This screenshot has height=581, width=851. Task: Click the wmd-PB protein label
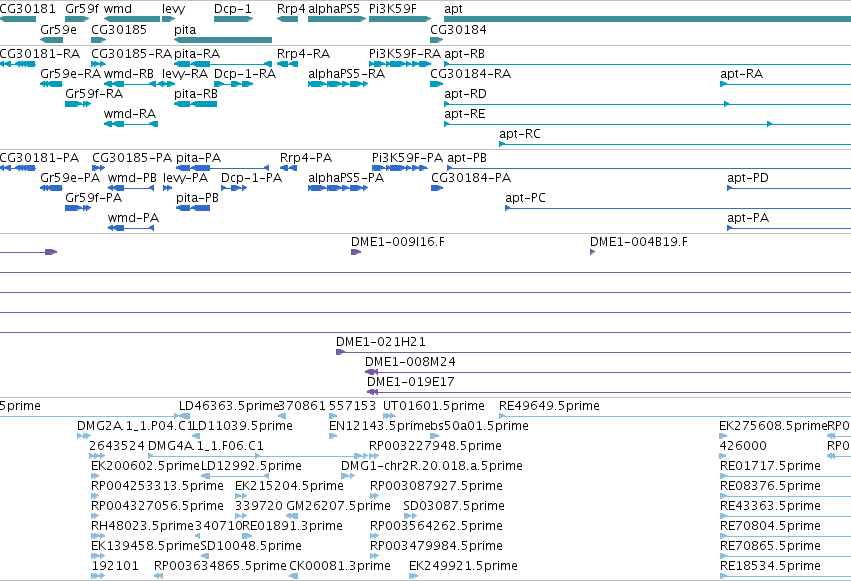click(x=132, y=178)
